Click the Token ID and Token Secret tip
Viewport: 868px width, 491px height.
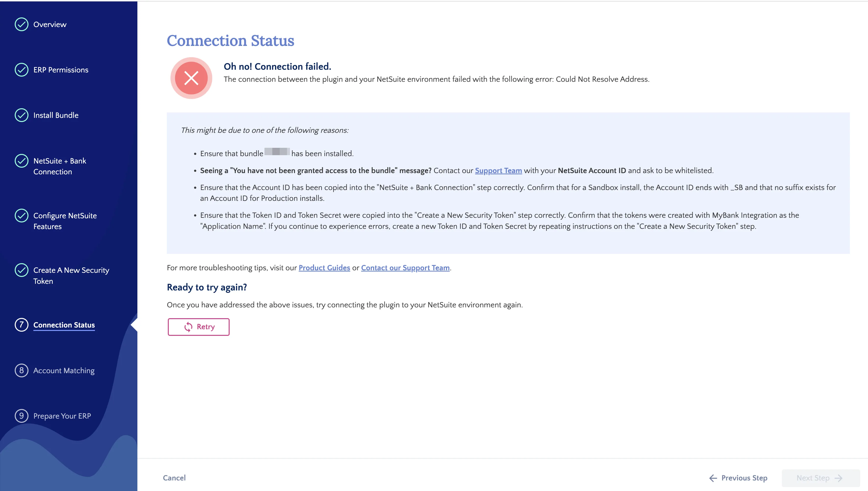[500, 220]
